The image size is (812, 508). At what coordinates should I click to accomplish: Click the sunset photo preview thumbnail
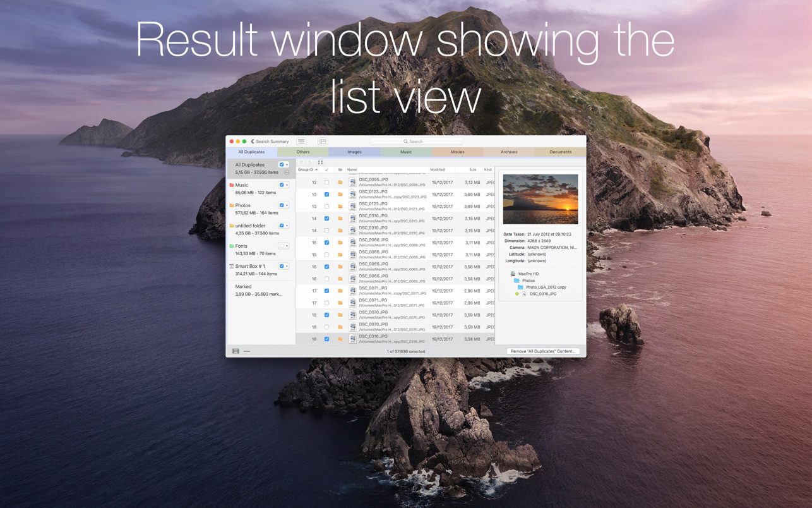click(x=540, y=199)
